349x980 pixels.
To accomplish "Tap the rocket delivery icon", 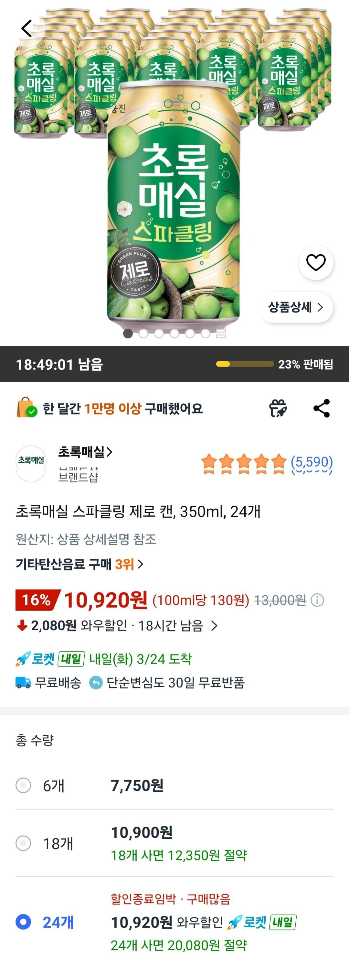I will [x=23, y=659].
